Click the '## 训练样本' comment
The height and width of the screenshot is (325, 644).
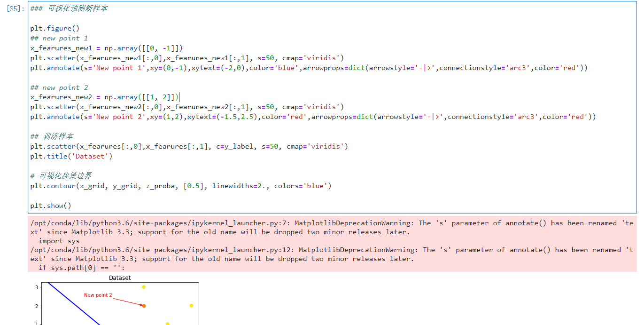point(52,136)
